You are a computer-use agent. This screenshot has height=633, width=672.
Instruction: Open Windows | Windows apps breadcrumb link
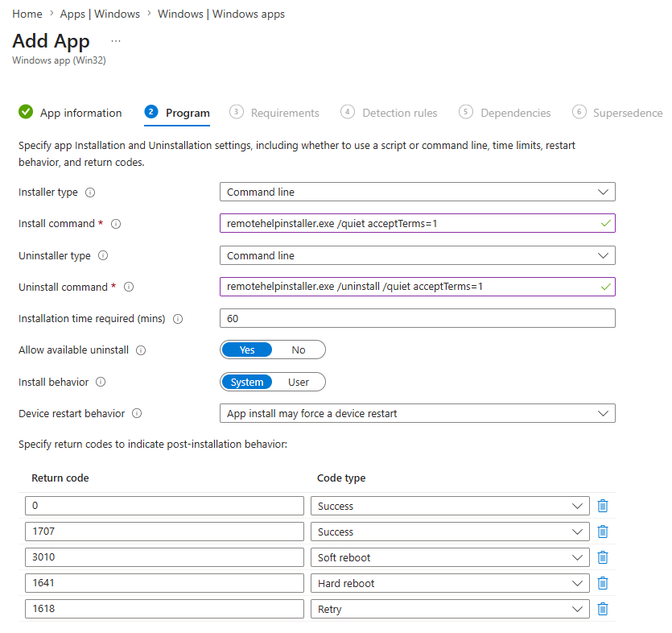click(x=221, y=14)
